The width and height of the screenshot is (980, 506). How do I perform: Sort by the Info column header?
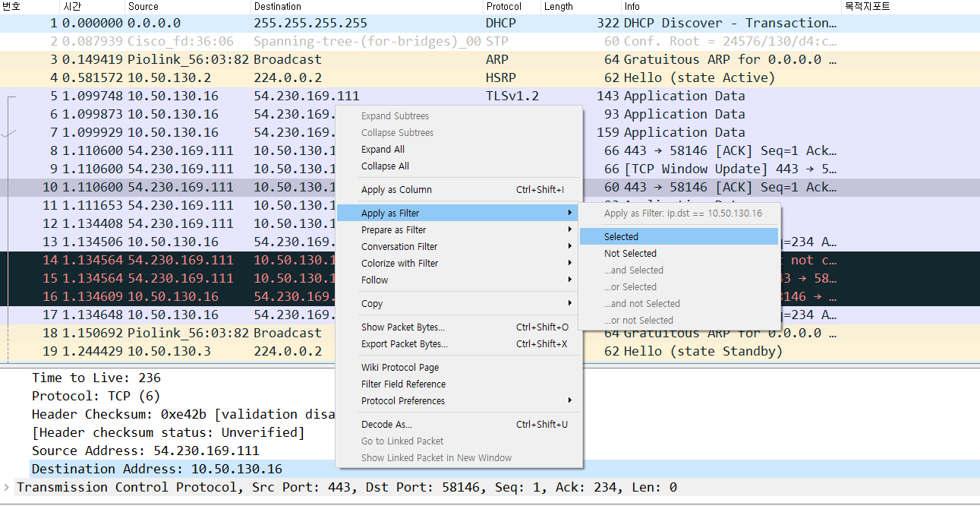point(731,6)
